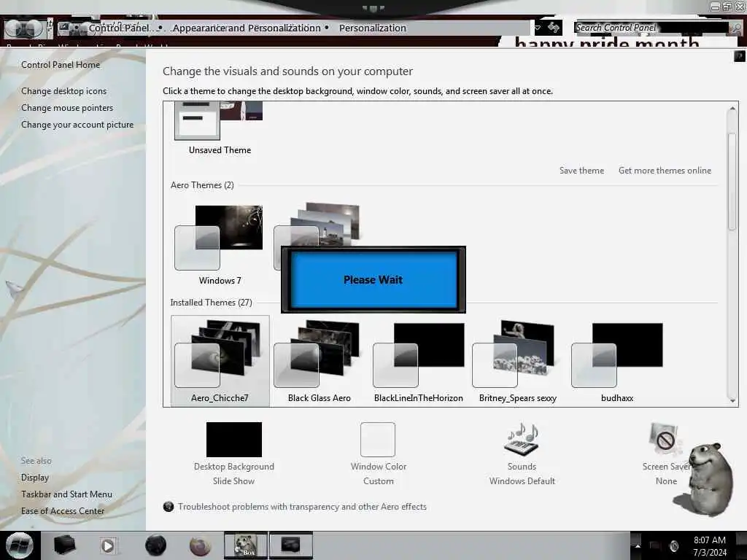Open Taskbar and Start Menu link

coord(66,494)
